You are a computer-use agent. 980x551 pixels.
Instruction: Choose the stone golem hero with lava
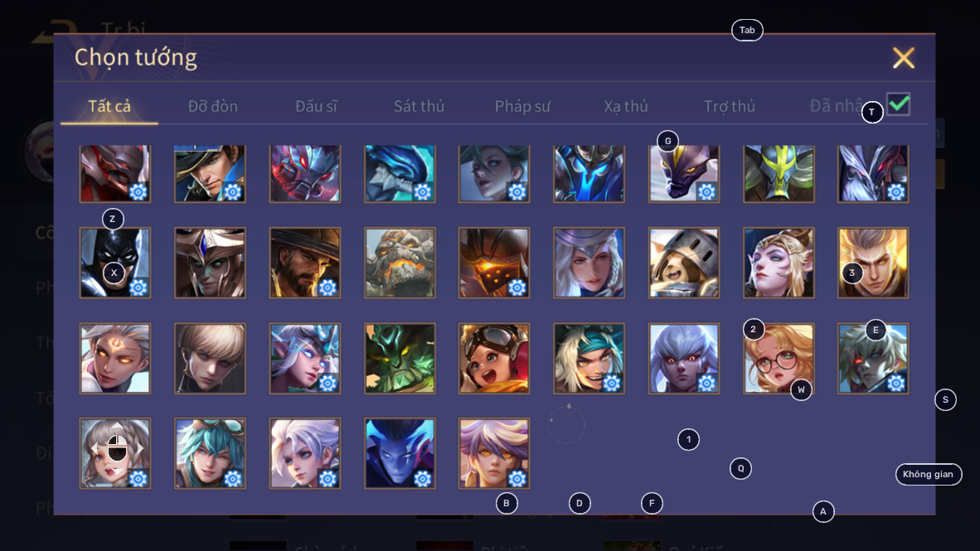(400, 263)
